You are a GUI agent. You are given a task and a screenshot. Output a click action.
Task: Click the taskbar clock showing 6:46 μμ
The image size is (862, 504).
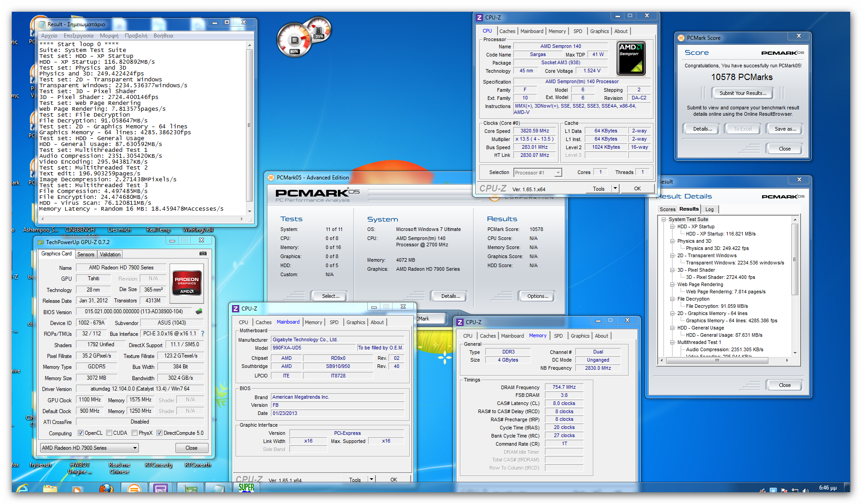pyautogui.click(x=828, y=488)
